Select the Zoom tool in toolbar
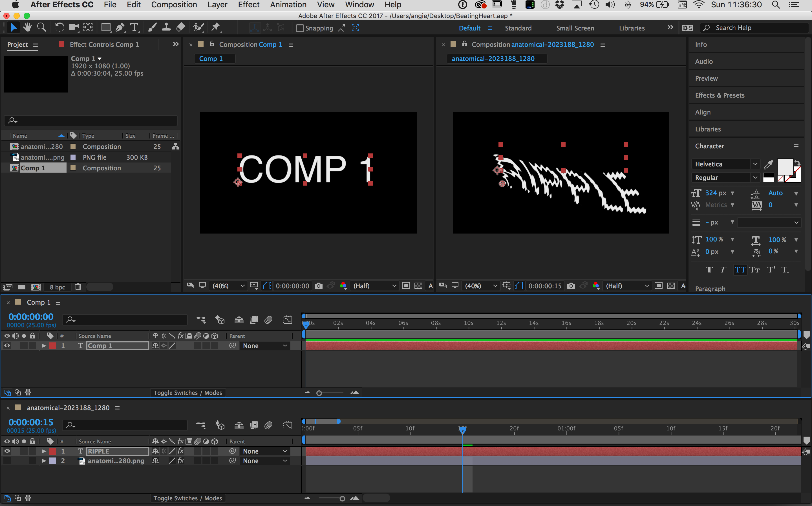 tap(41, 27)
